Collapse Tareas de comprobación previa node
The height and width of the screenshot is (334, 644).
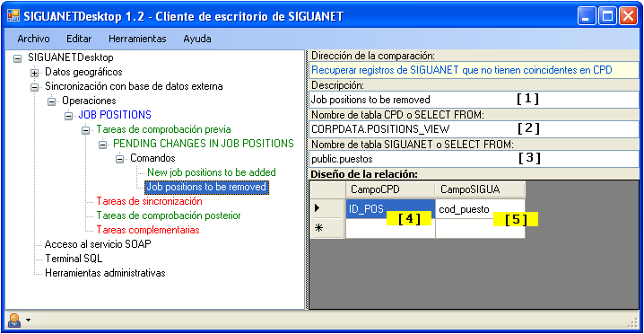[85, 130]
